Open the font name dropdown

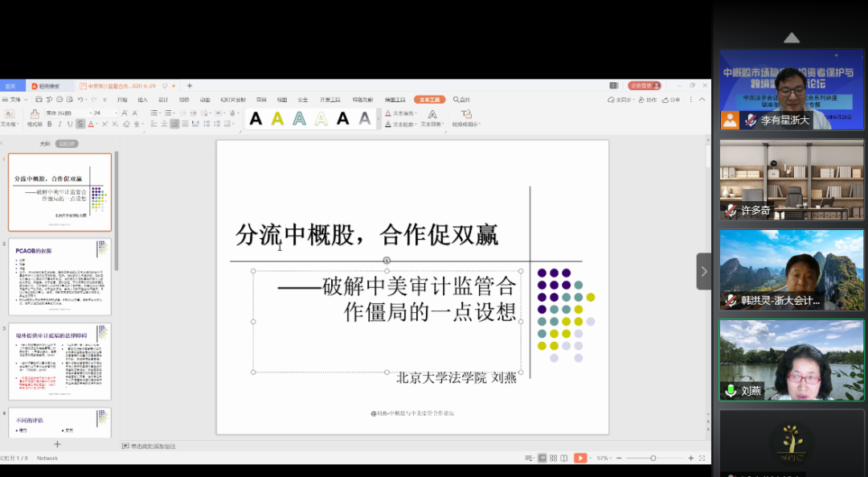(x=91, y=113)
